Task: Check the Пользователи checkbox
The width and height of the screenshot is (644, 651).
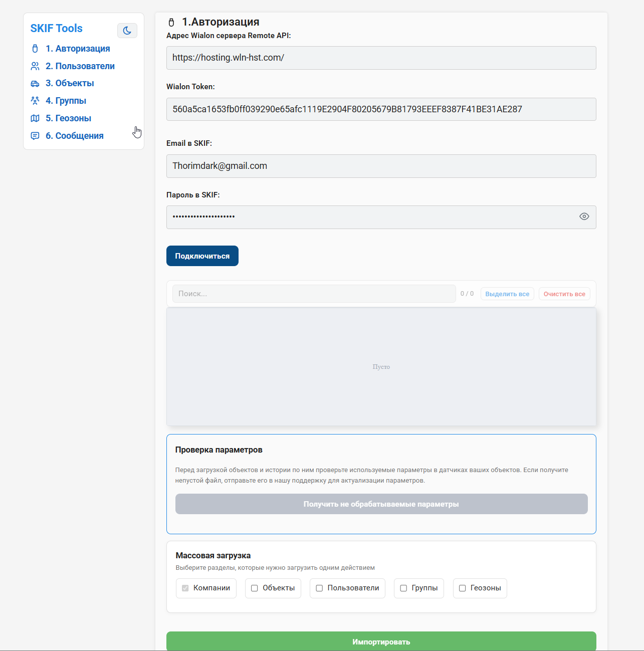Action: [319, 588]
